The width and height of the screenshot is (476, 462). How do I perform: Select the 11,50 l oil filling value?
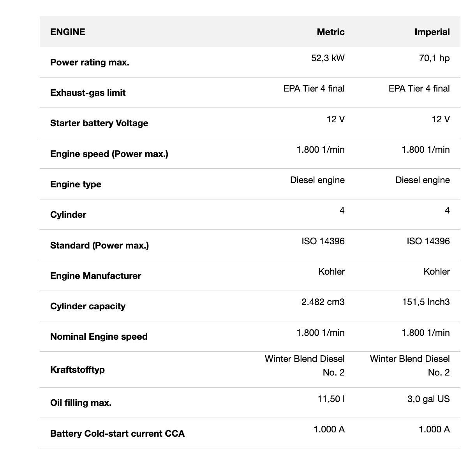(x=331, y=399)
